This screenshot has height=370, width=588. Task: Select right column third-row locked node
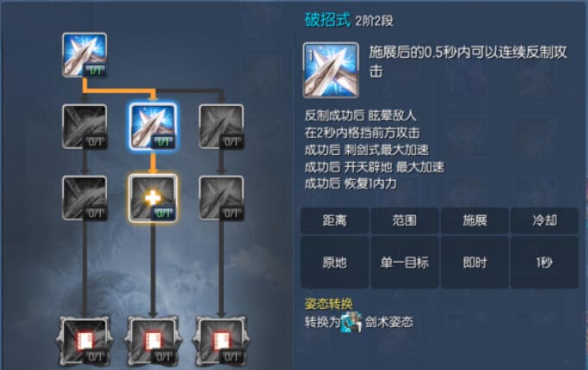[221, 198]
